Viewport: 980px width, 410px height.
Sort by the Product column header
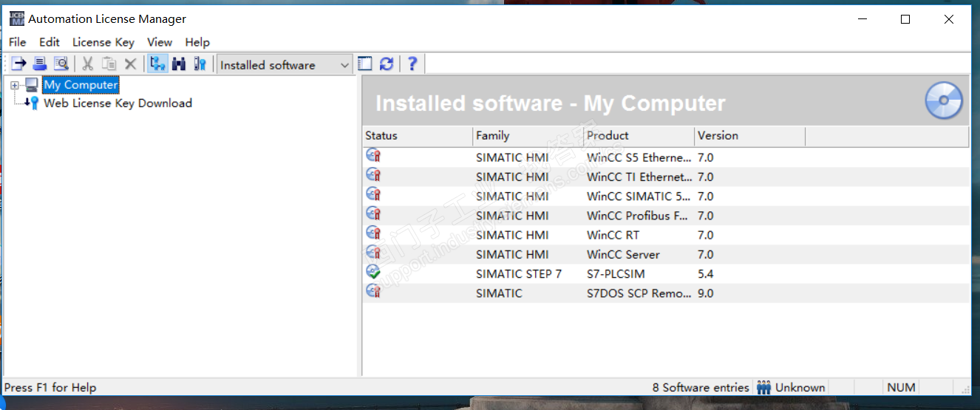click(639, 136)
